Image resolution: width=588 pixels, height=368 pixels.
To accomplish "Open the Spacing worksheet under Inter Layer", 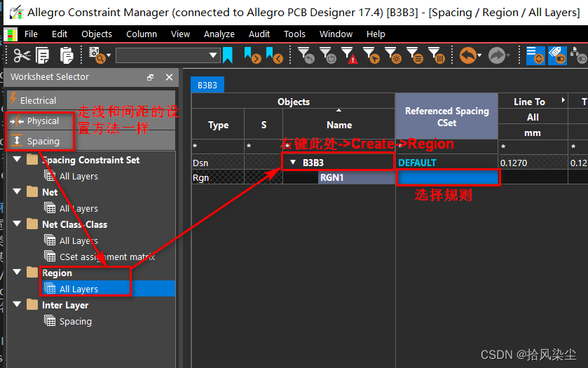I will 75,321.
